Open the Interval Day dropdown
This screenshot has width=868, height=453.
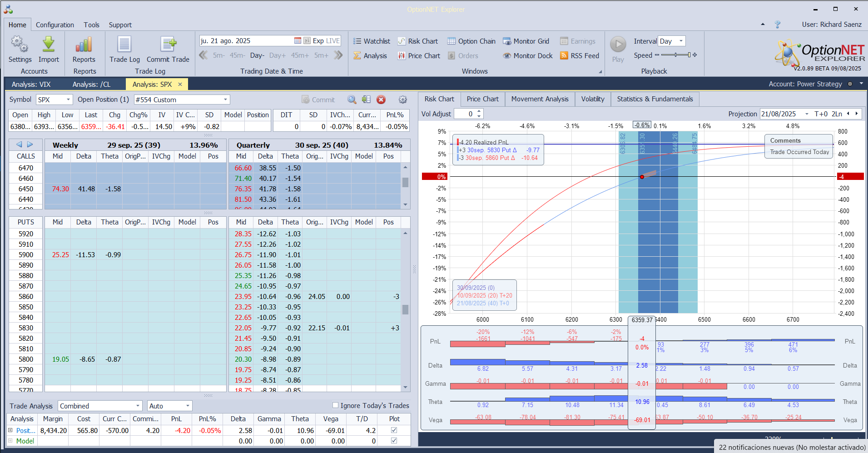tap(680, 41)
